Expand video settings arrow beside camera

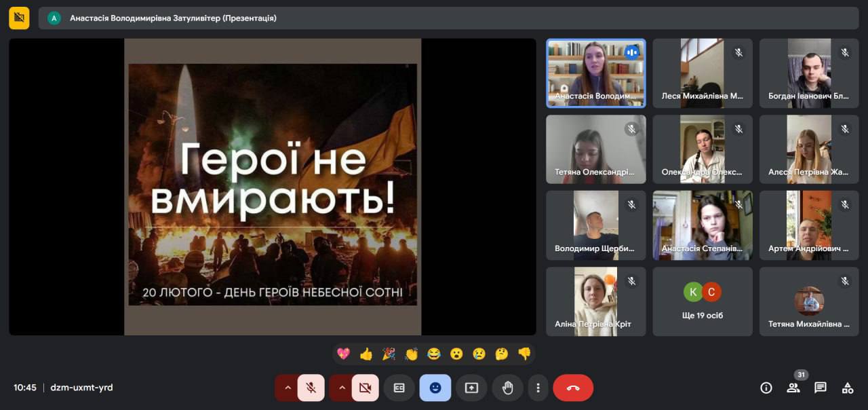(342, 388)
